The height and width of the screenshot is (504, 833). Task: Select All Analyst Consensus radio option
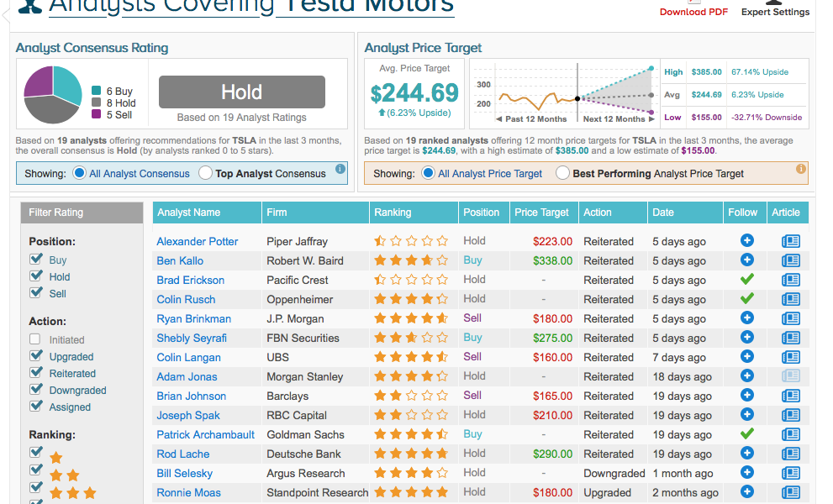[79, 173]
